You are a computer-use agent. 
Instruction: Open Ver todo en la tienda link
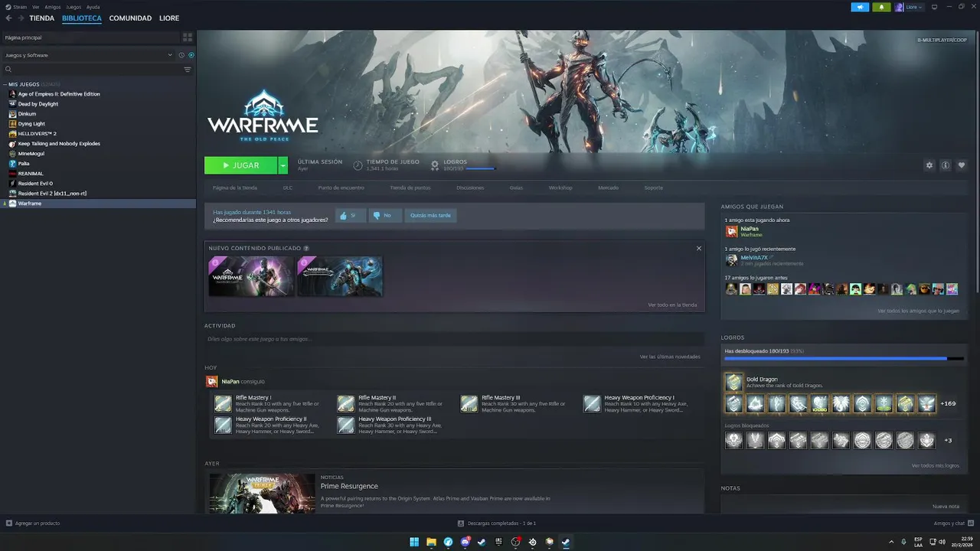[x=672, y=305]
